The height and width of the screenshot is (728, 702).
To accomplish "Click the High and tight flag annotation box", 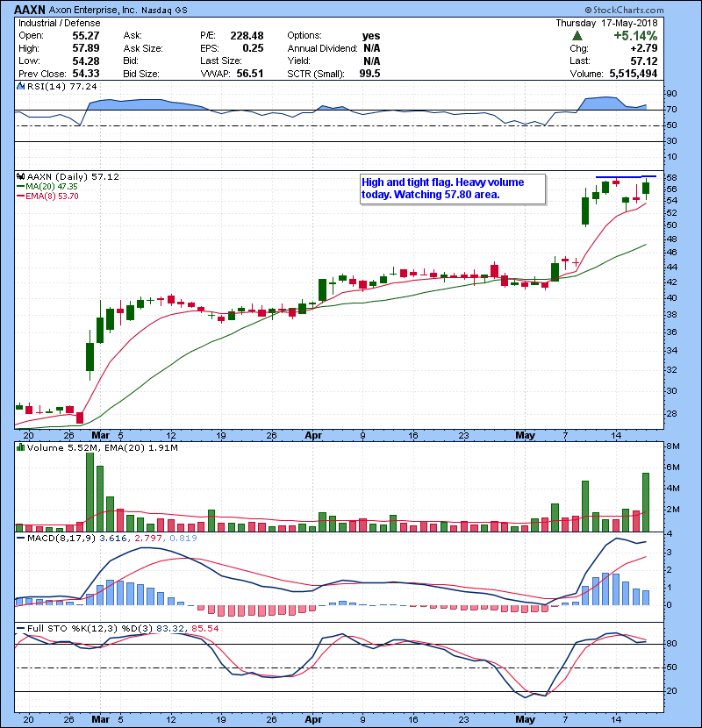I will coord(453,189).
